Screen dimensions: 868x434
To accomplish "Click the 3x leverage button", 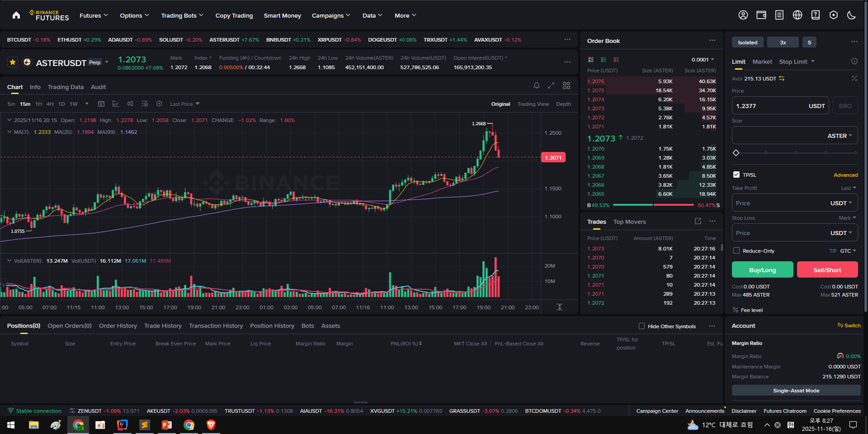I will point(783,42).
